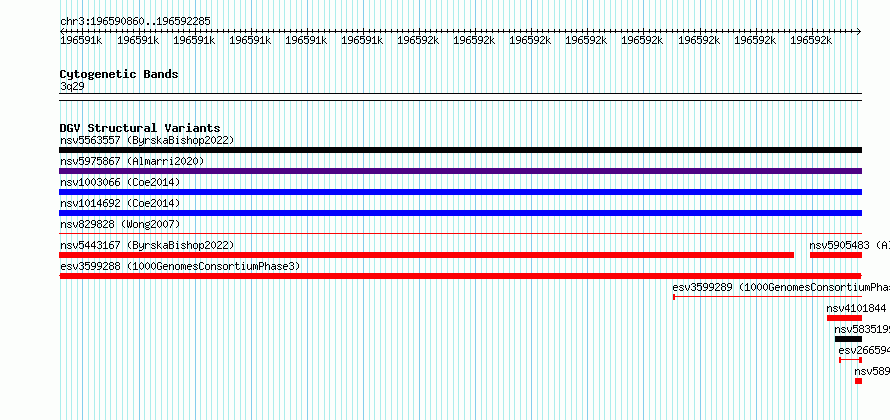Click the thin red nsv829828 variant line
The height and width of the screenshot is (420, 890).
[460, 233]
